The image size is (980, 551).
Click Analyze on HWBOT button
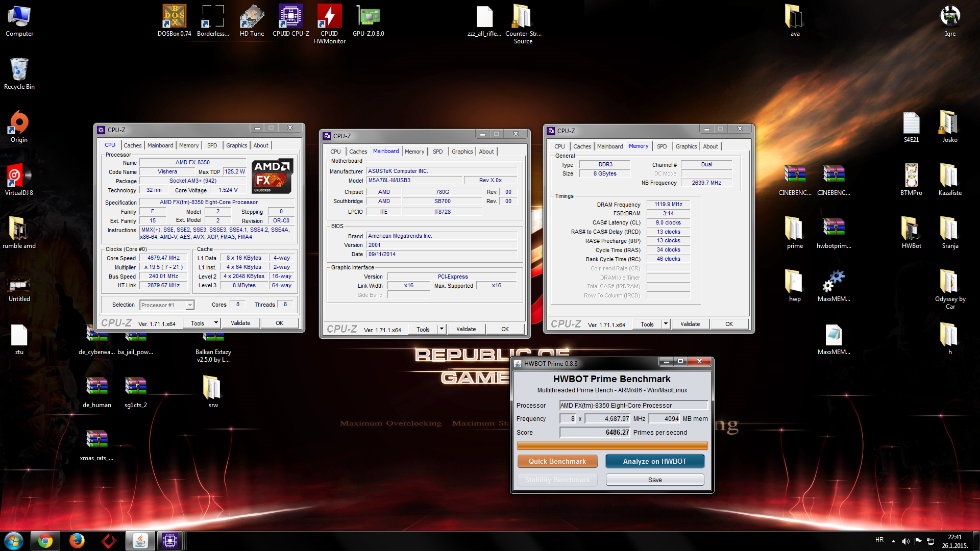(655, 461)
